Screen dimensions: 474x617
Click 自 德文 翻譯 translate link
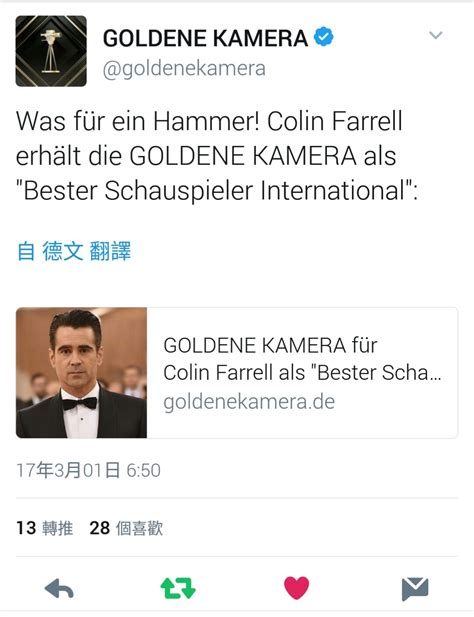point(74,251)
